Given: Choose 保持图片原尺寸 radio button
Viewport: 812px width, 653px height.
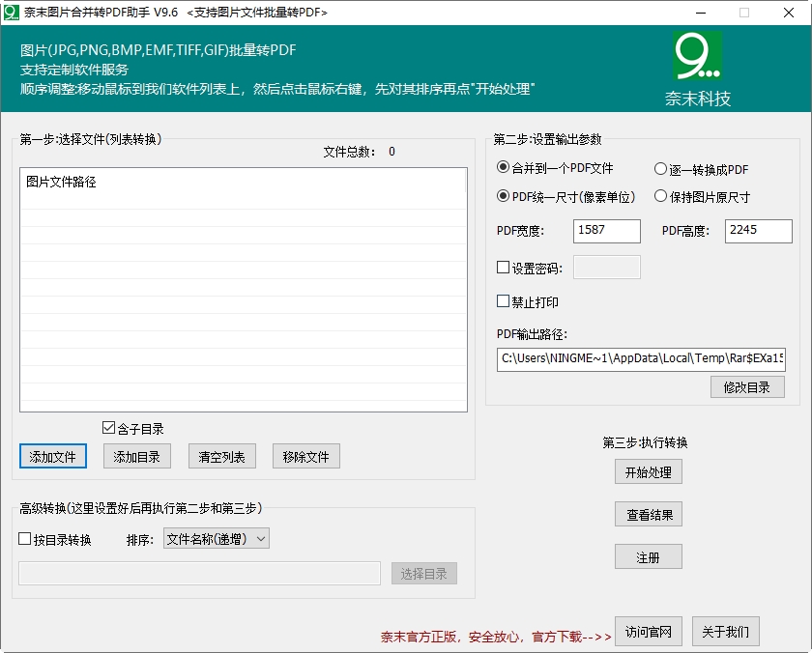Looking at the screenshot, I should tap(661, 196).
